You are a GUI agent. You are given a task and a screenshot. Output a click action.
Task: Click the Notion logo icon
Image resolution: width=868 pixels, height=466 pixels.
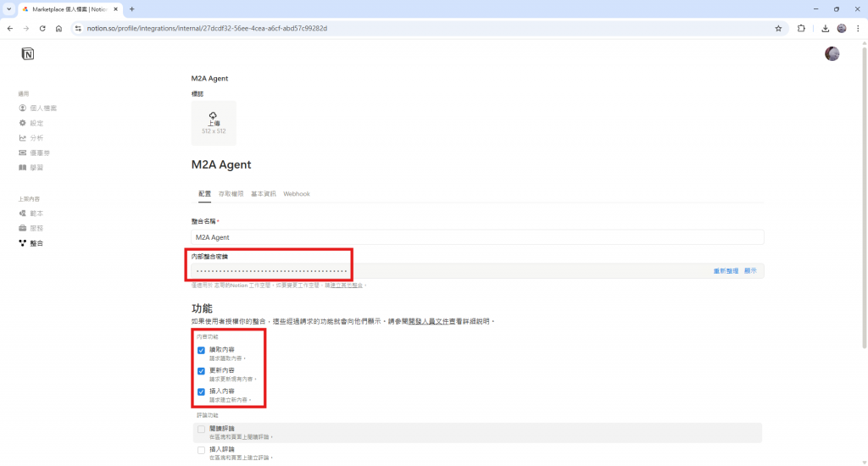click(x=28, y=53)
